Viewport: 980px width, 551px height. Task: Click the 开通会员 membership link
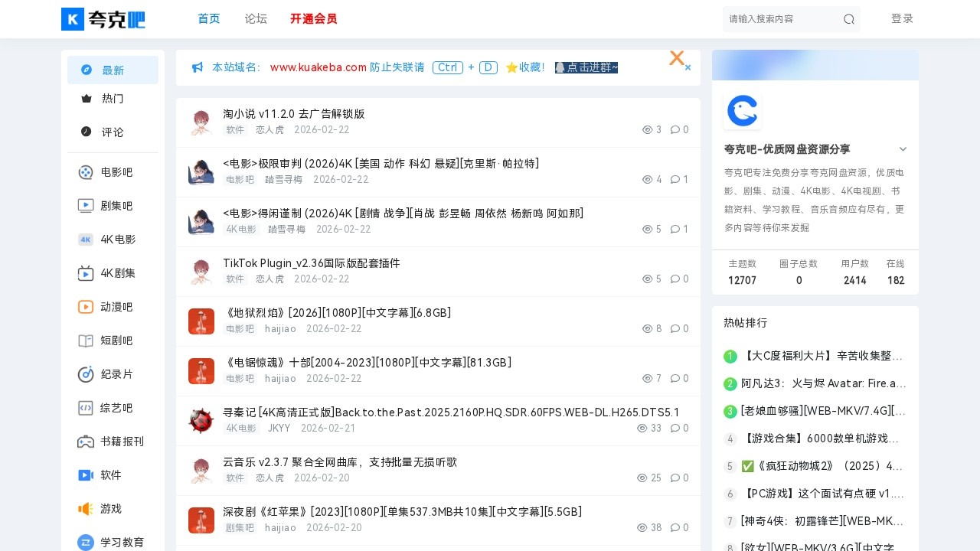pos(314,19)
